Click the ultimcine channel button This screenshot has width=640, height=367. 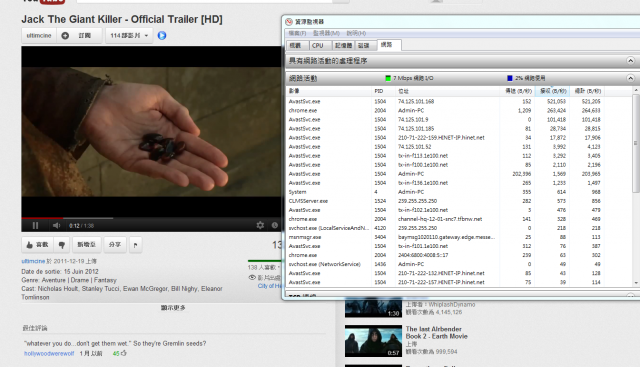pyautogui.click(x=39, y=36)
